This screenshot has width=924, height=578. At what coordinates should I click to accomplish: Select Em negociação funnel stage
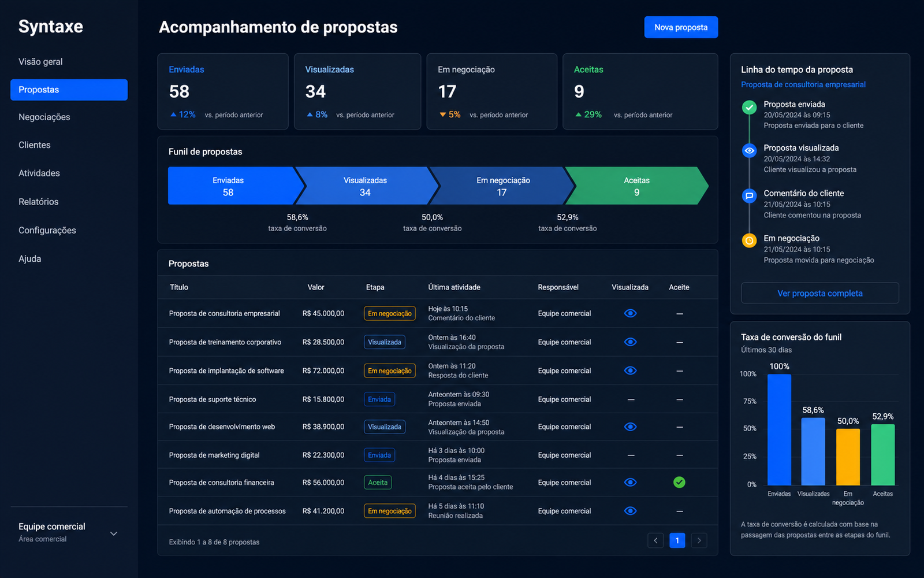pyautogui.click(x=502, y=186)
